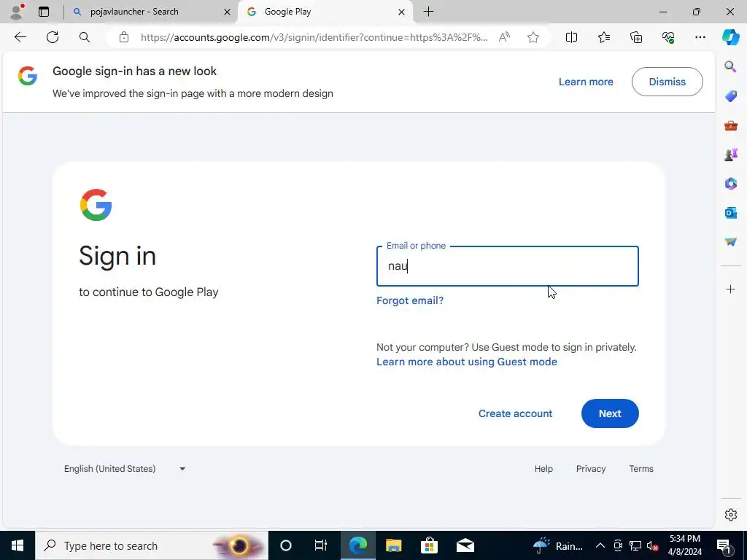Click the taskbar search box
Screen dimensions: 747x560
[152, 545]
